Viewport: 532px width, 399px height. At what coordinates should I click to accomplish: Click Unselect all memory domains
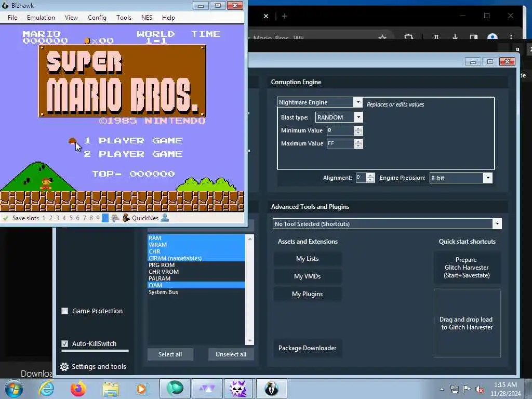coord(231,354)
